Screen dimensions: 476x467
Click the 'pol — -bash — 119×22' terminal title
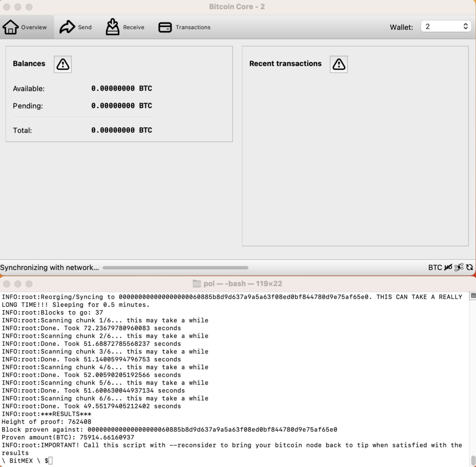[x=243, y=284]
